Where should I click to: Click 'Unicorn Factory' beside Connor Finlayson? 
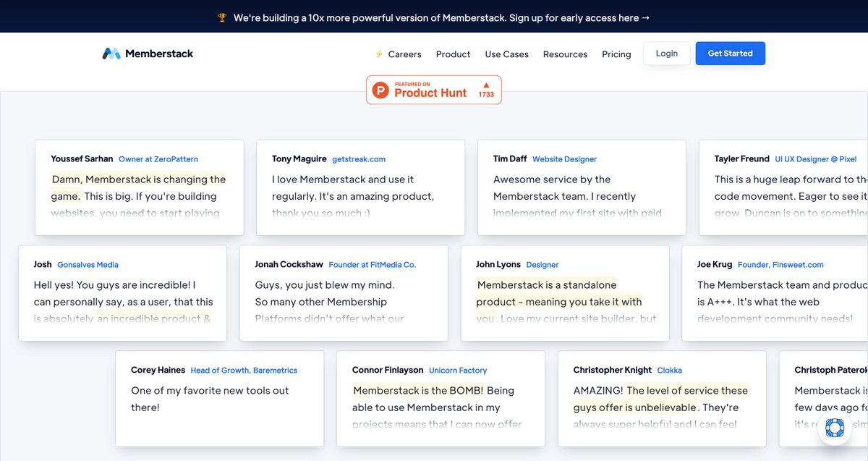[458, 371]
